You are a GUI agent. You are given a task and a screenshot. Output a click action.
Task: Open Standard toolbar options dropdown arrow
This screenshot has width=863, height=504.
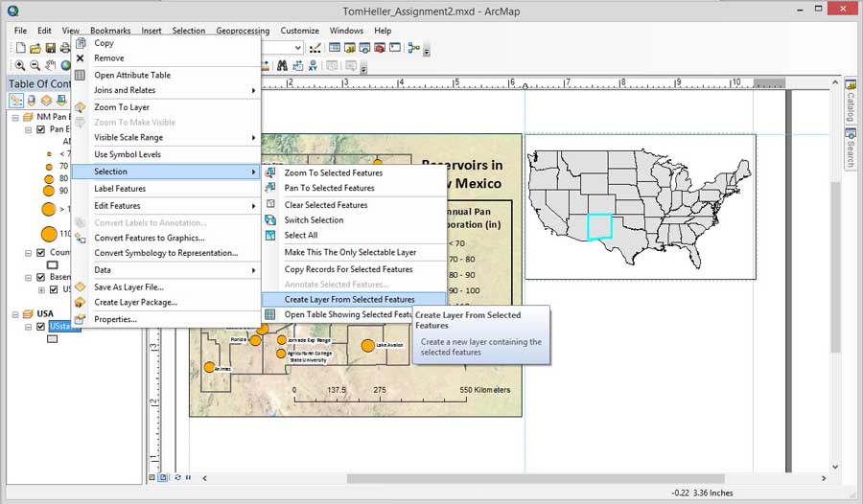(x=427, y=52)
